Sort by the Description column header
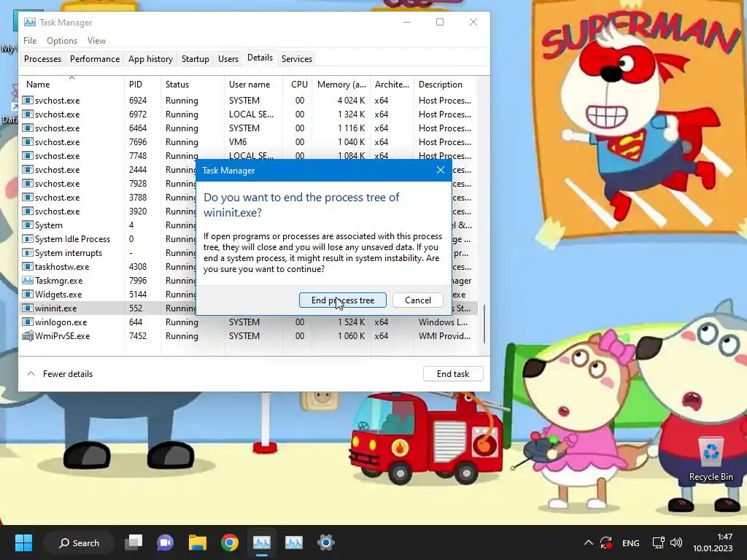The width and height of the screenshot is (747, 560). click(445, 85)
